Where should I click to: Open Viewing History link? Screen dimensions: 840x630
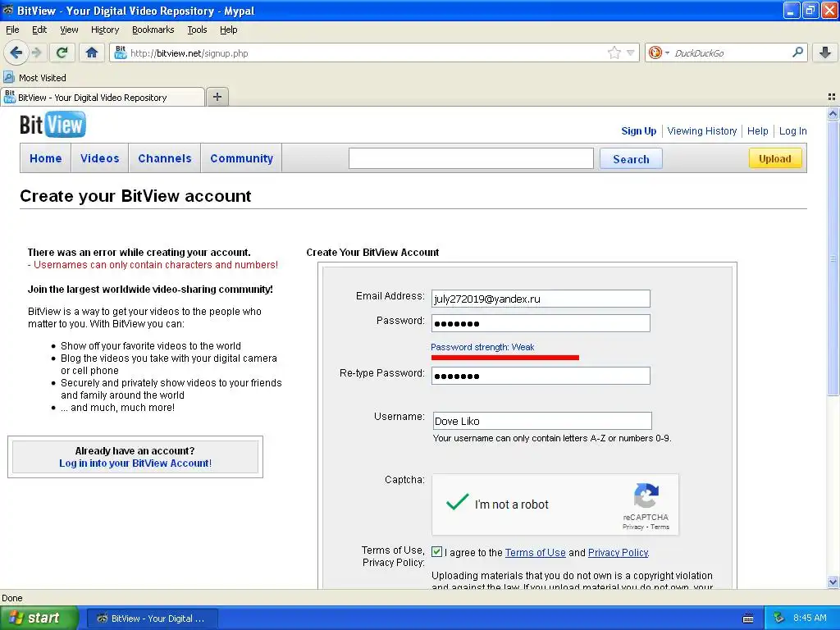click(x=702, y=130)
